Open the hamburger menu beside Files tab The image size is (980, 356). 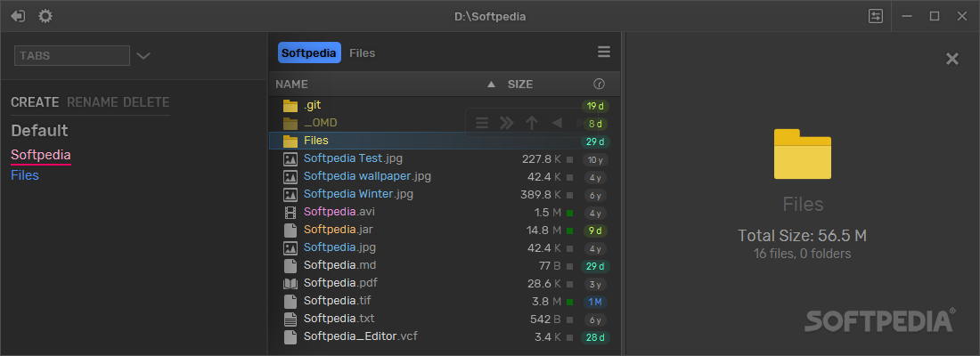coord(604,52)
